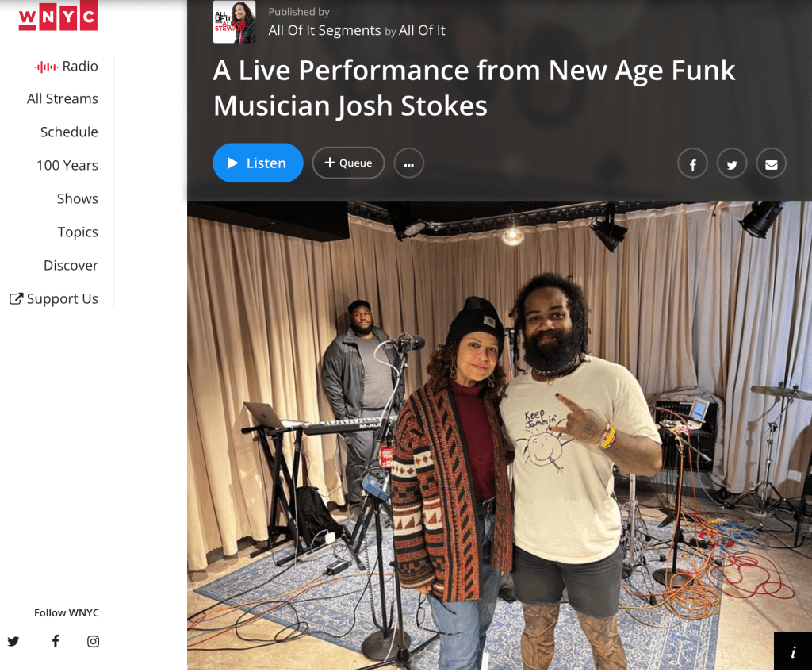Add episode to Queue
The width and height of the screenshot is (812, 672).
click(x=349, y=163)
